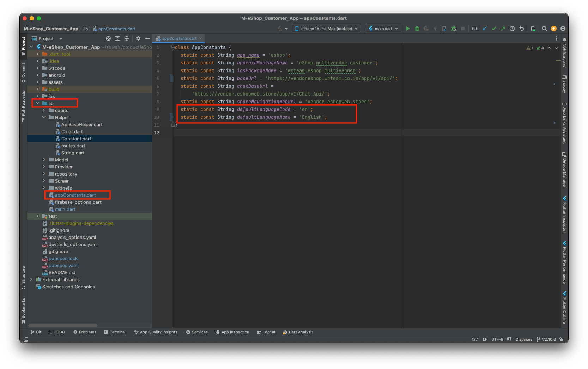Expand External Libraries node
The width and height of the screenshot is (588, 369).
[x=31, y=279]
